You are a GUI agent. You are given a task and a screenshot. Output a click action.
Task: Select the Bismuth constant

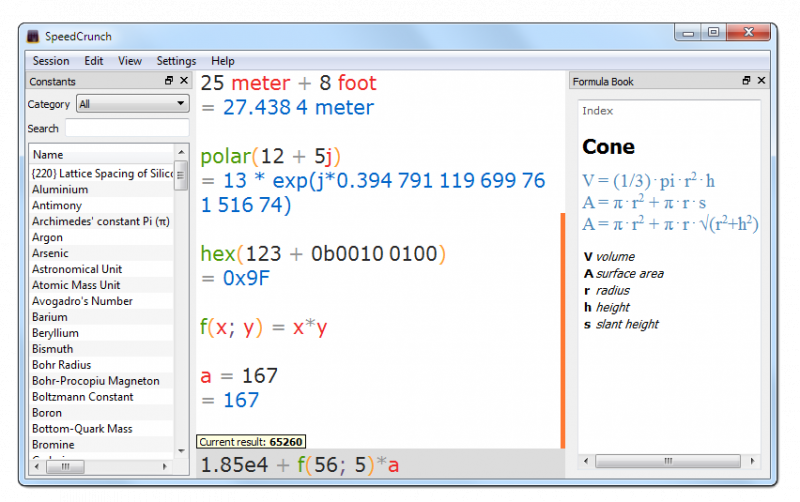[102, 349]
